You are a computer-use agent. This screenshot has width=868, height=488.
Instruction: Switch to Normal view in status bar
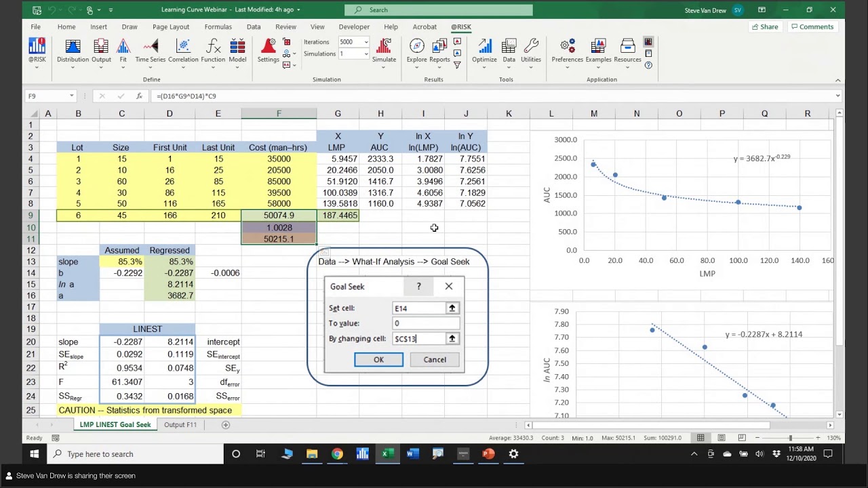tap(701, 438)
